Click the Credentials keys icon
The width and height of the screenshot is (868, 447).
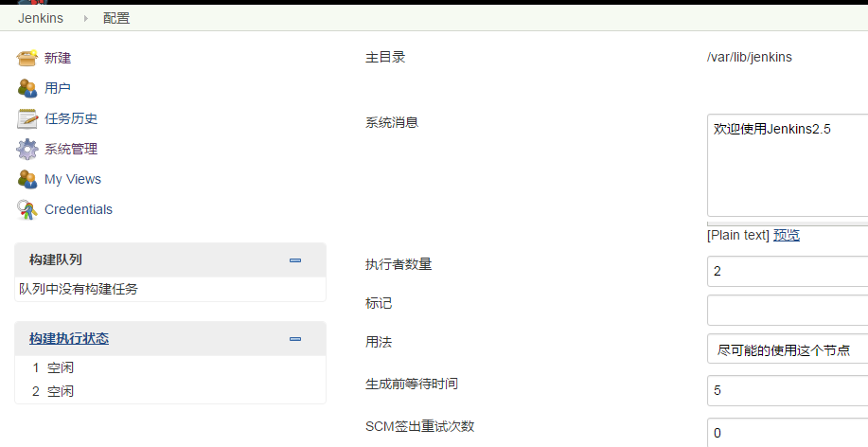pos(27,210)
